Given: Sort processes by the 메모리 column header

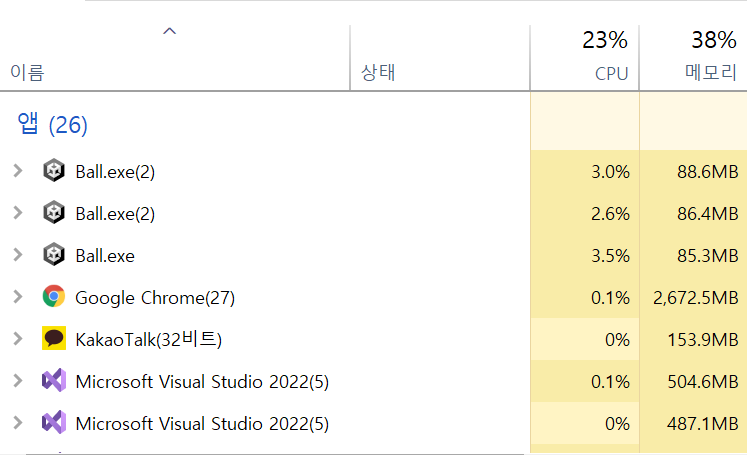Looking at the screenshot, I should point(711,72).
